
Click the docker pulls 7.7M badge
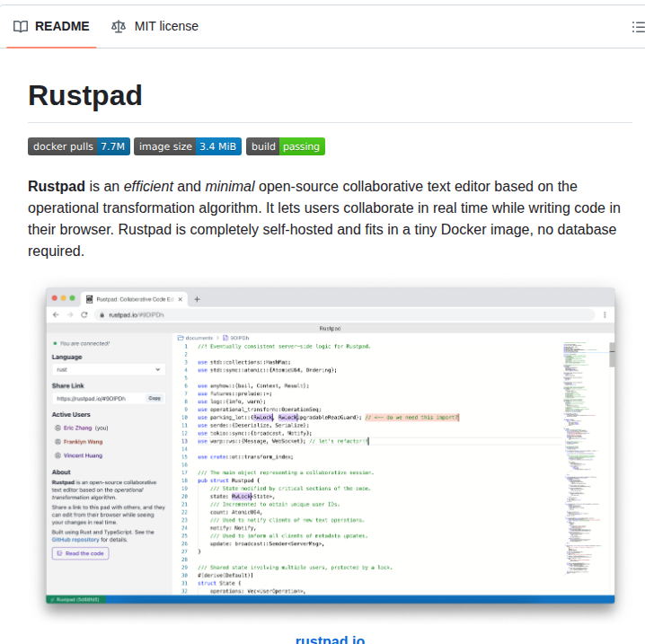[x=79, y=146]
